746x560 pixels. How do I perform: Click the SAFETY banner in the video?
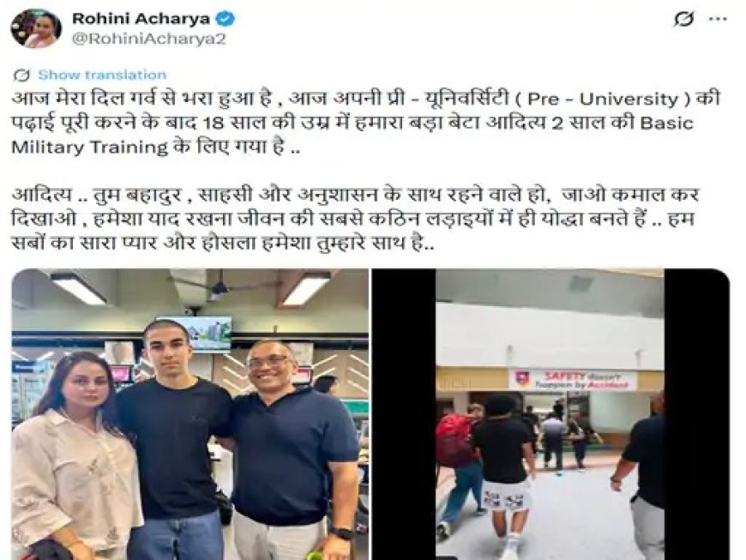(572, 380)
